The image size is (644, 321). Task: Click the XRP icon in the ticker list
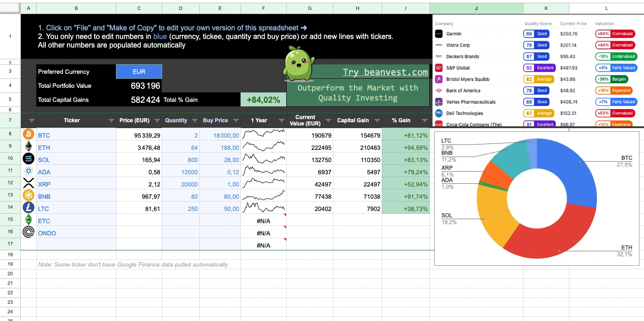pos(28,184)
